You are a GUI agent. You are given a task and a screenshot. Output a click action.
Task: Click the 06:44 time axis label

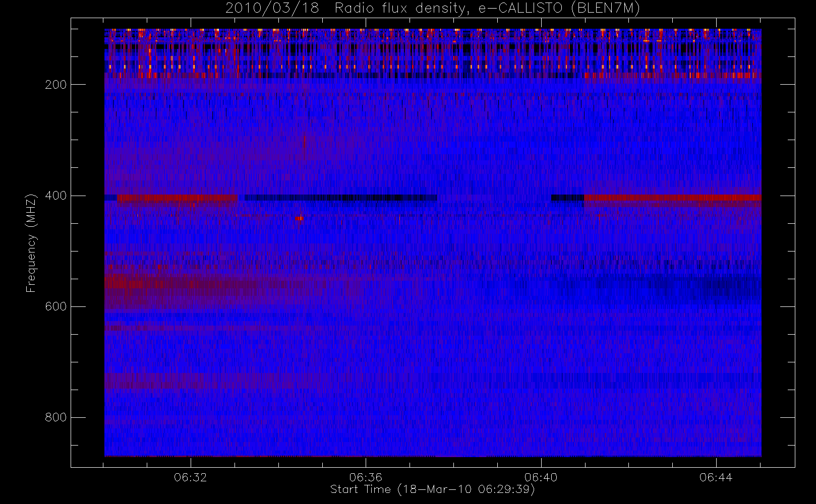716,477
